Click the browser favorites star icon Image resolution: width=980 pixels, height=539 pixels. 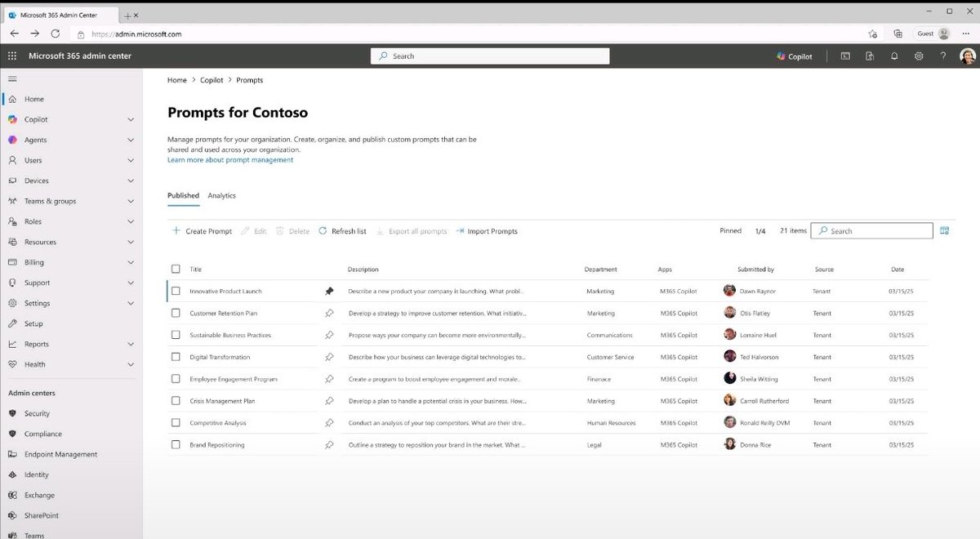873,33
